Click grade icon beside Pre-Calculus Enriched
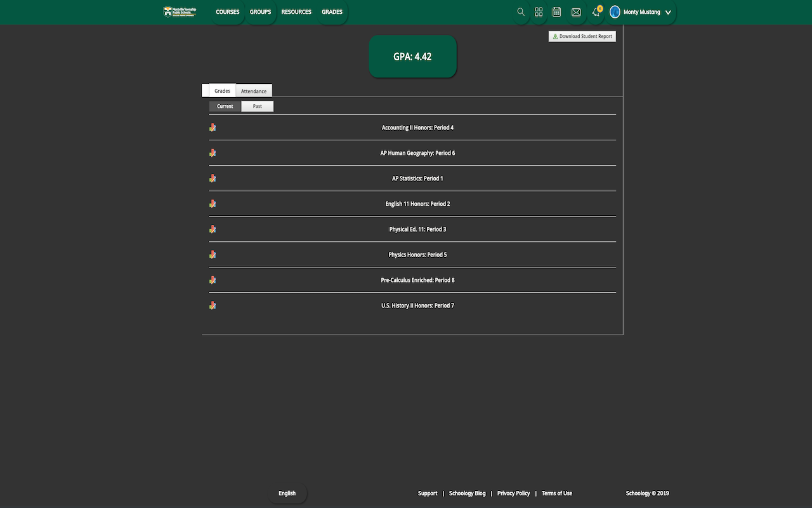Image resolution: width=812 pixels, height=508 pixels. 213,280
